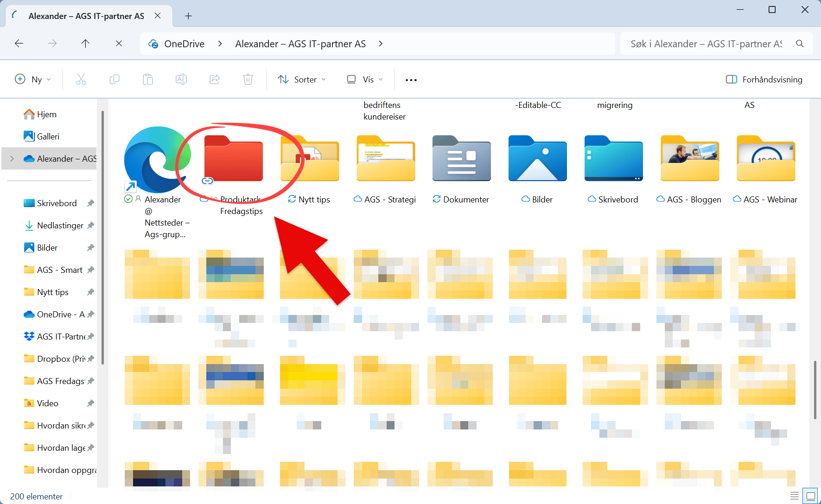Screen dimensions: 821x504
Task: Go up one folder level arrow
Action: point(85,44)
